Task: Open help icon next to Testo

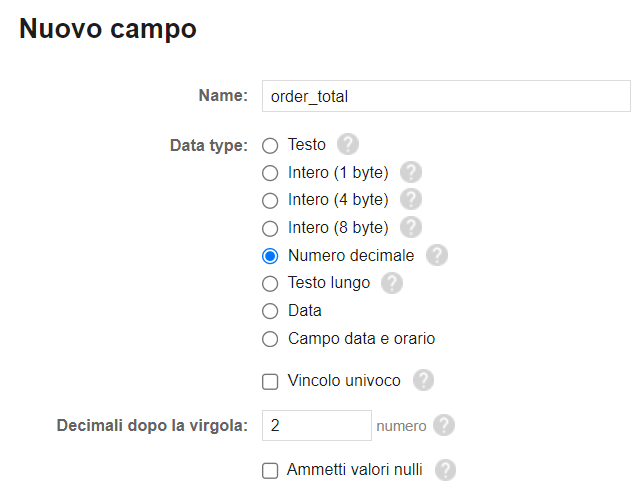Action: point(348,144)
